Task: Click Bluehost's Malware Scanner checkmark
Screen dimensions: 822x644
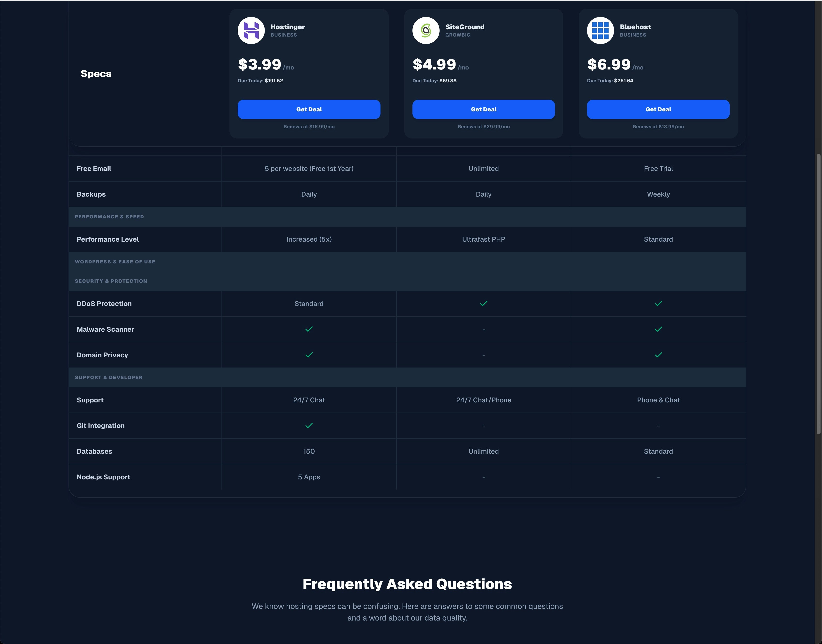Action: coord(658,329)
